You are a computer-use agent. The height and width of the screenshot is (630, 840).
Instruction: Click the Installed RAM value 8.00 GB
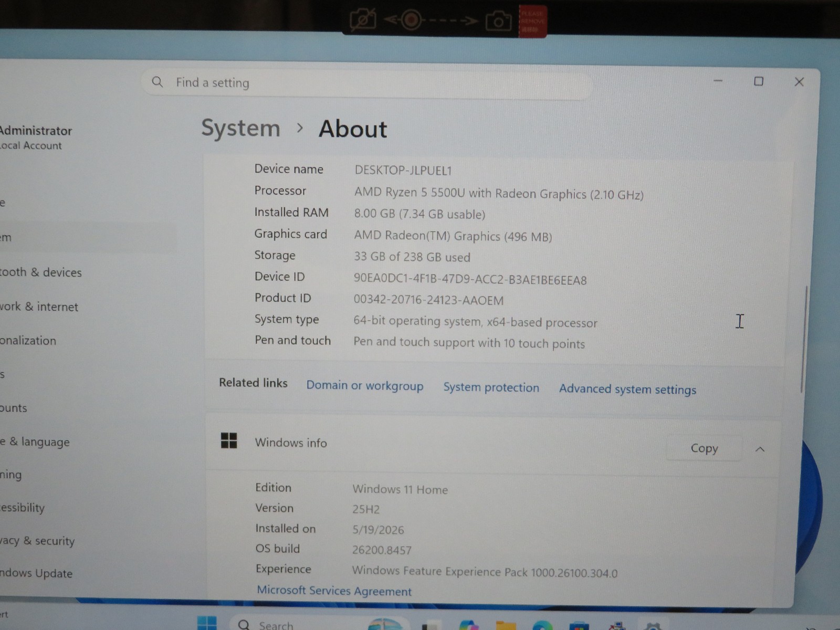pos(419,214)
